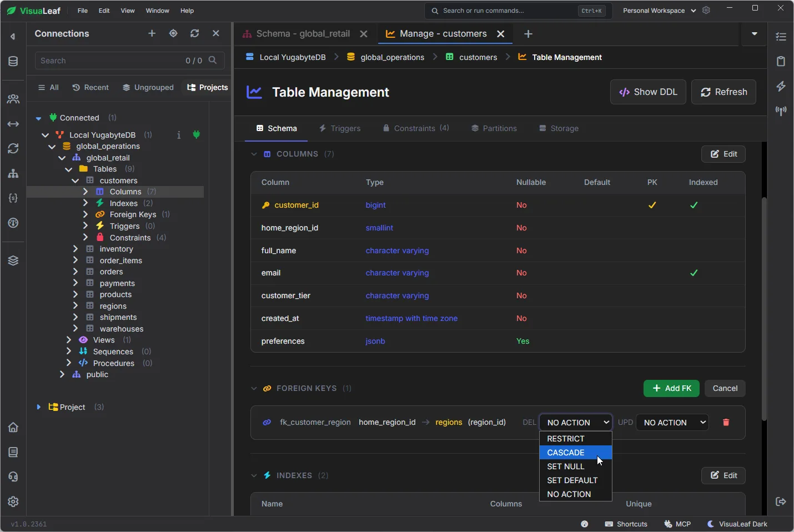Screen dimensions: 794x532
Task: Open the tab list dropdown arrow
Action: (755, 34)
